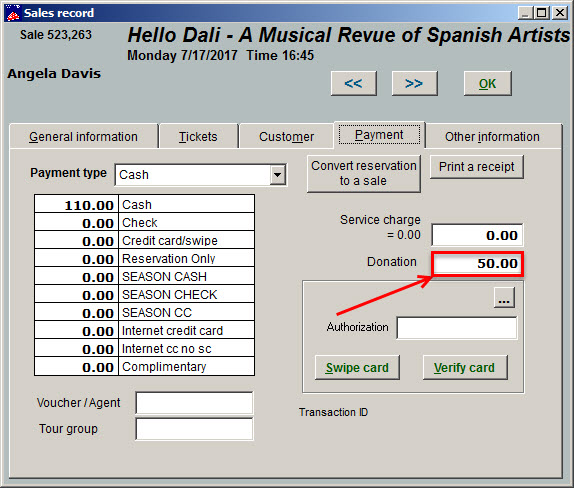This screenshot has width=574, height=488.
Task: Click the Sale 523,263 label
Action: [x=56, y=35]
